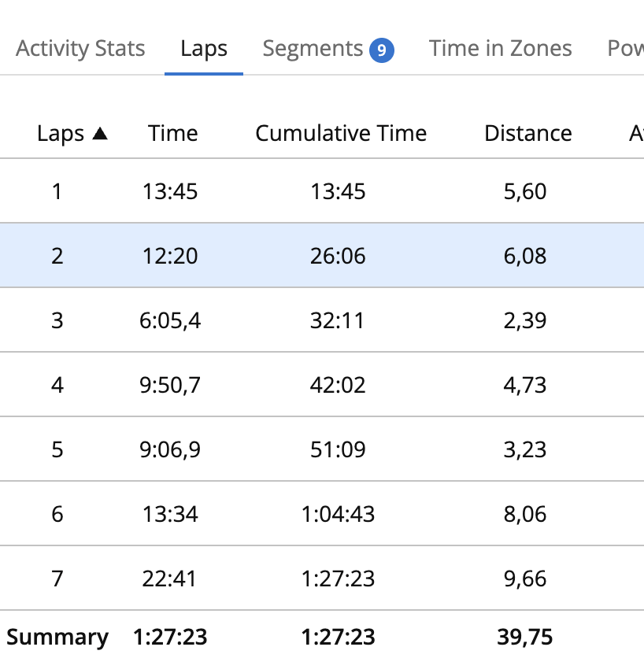The width and height of the screenshot is (644, 658).
Task: Select highlighted lap 2 row
Action: 57,256
